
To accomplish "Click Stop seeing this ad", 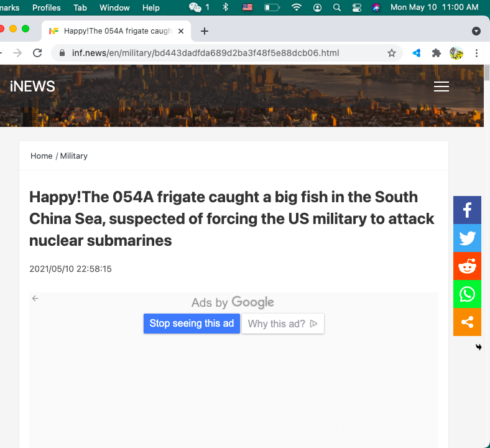I will click(192, 324).
